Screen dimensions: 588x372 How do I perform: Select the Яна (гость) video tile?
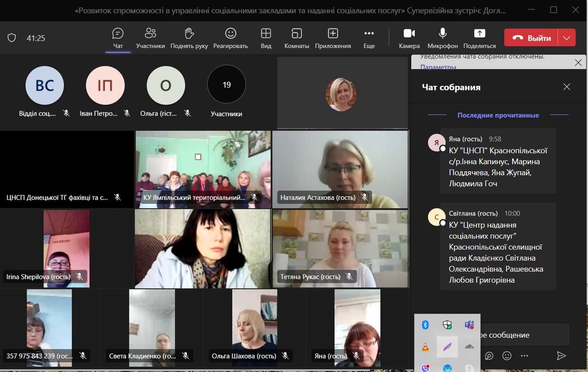coord(357,328)
